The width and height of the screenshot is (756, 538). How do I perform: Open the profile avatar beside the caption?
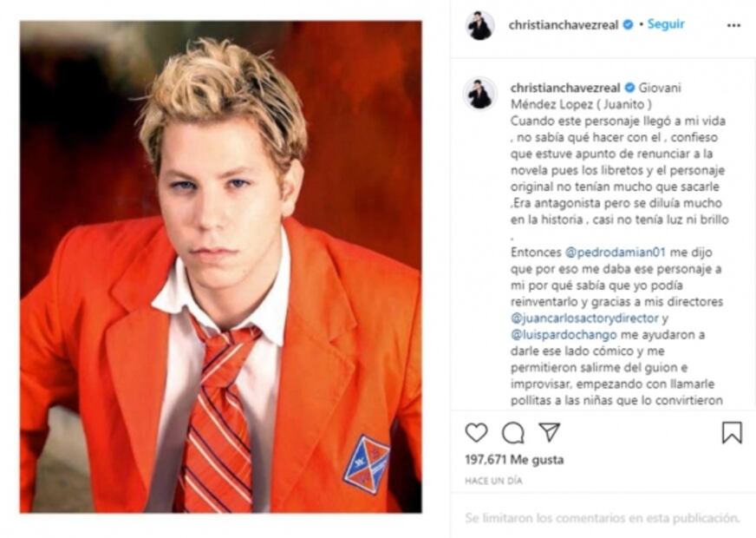click(x=479, y=94)
